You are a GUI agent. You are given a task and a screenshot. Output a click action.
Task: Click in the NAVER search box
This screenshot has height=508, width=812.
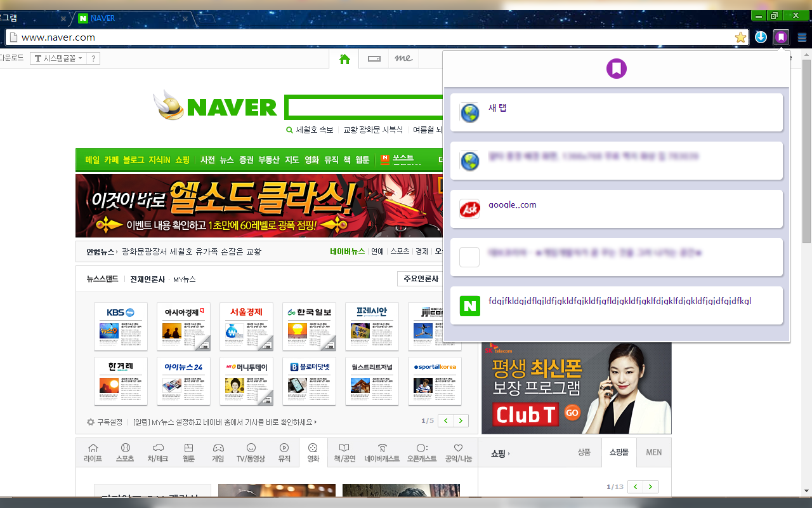(365, 107)
